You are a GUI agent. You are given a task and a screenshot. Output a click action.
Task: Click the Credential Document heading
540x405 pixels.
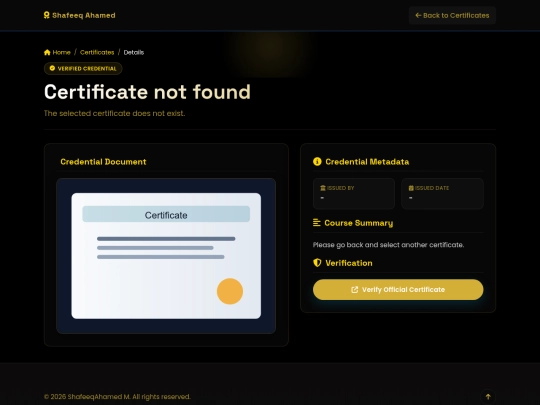103,162
